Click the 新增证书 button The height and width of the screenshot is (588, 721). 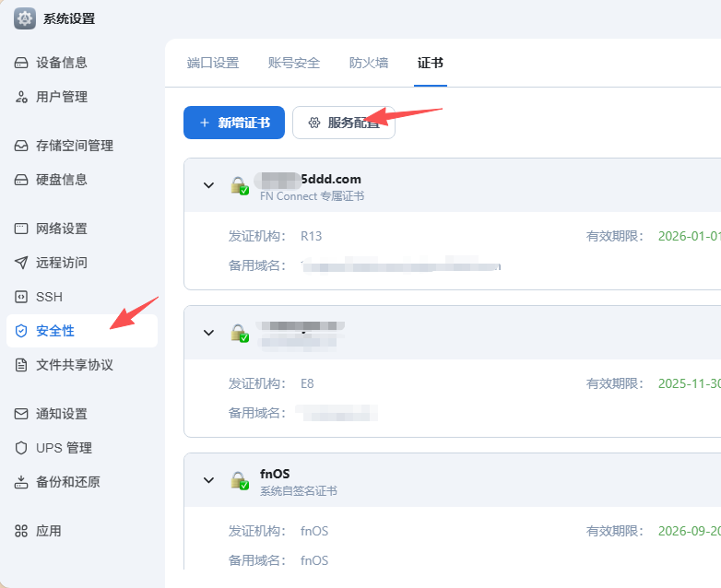click(234, 123)
